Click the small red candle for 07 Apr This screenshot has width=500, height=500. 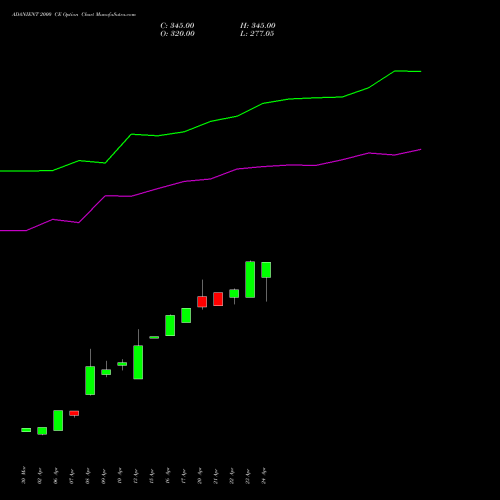74,413
